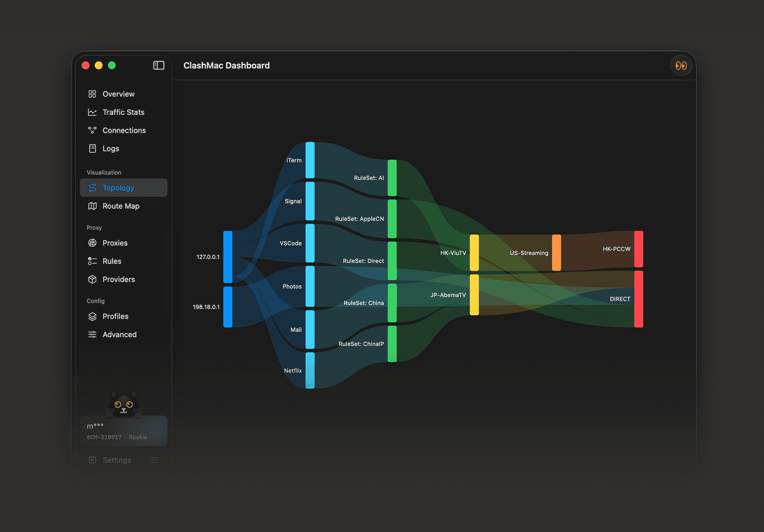Go to Advanced config page
Viewport: 764px width, 532px height.
click(x=124, y=334)
